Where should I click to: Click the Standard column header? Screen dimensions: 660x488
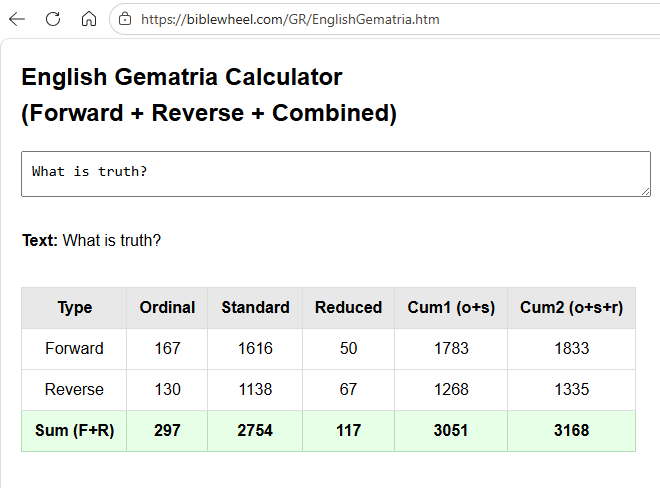(x=255, y=308)
